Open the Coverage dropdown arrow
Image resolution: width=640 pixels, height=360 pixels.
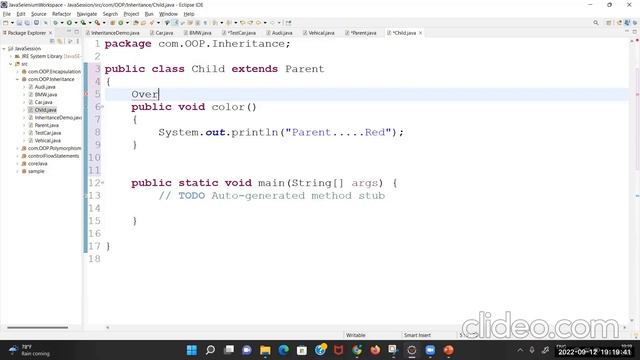(x=90, y=23)
